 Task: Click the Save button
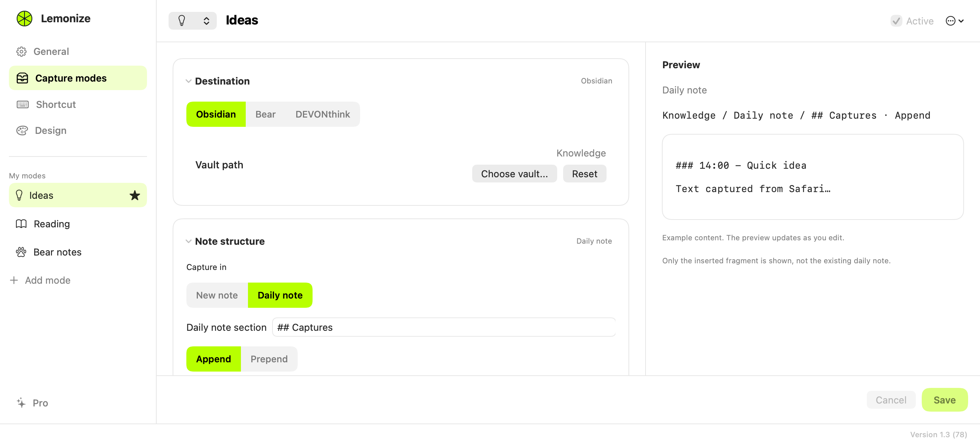pyautogui.click(x=945, y=400)
